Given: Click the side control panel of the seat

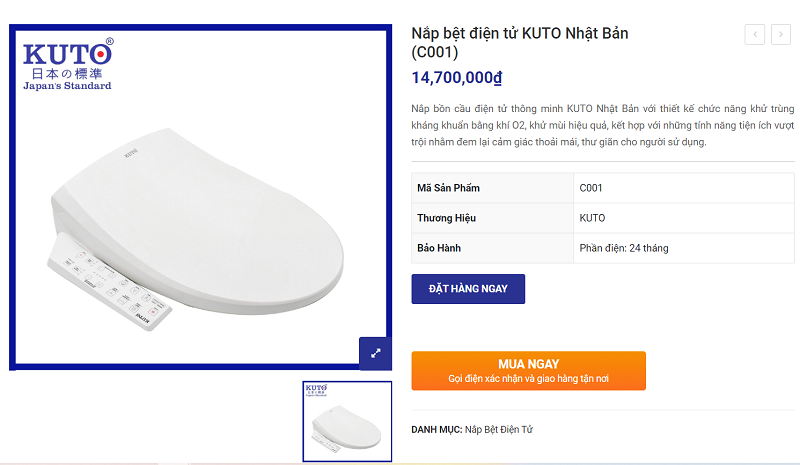Looking at the screenshot, I should (x=110, y=278).
